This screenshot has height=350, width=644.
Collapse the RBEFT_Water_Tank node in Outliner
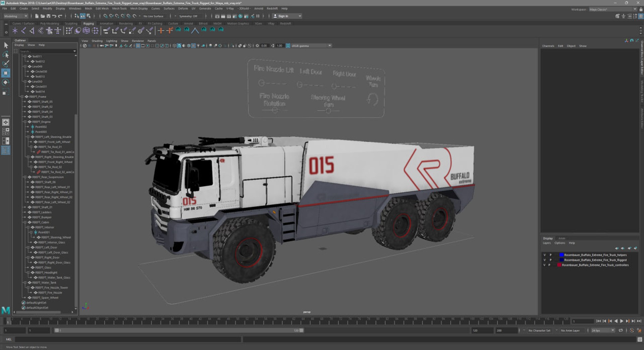click(x=25, y=283)
